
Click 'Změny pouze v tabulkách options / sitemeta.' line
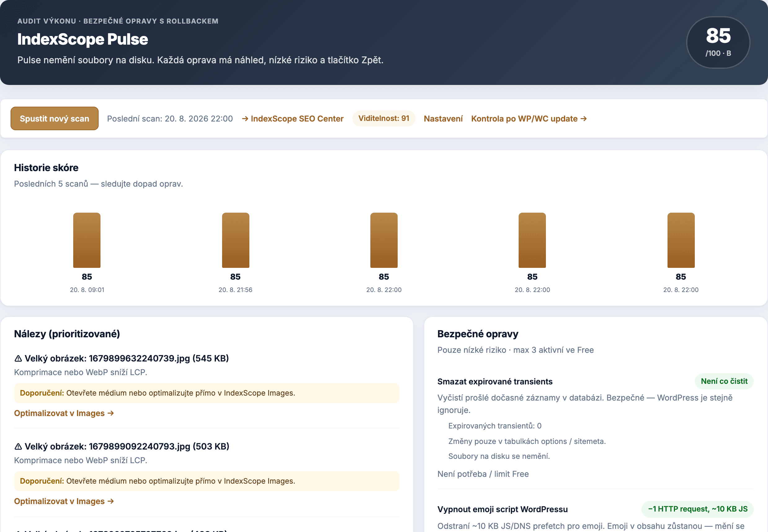pos(527,441)
